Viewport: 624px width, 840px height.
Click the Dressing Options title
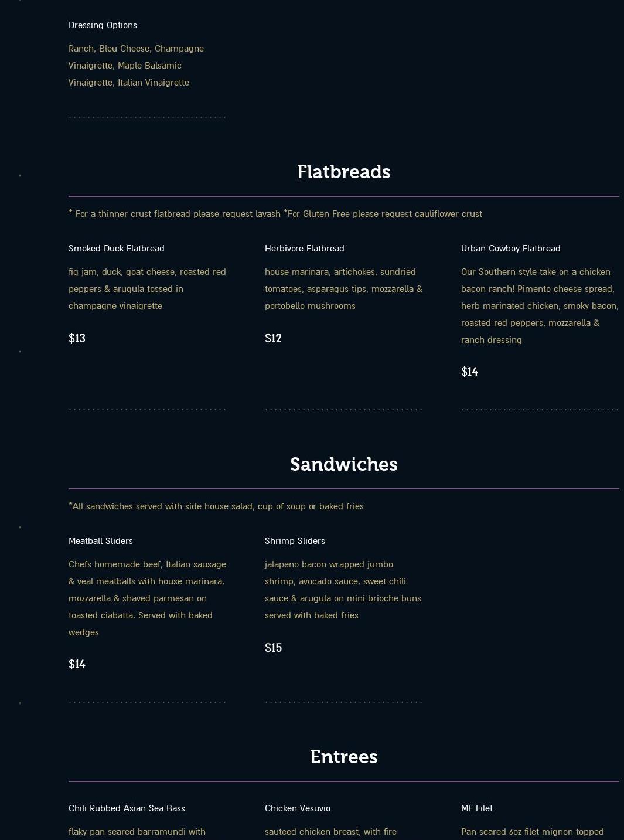103,25
